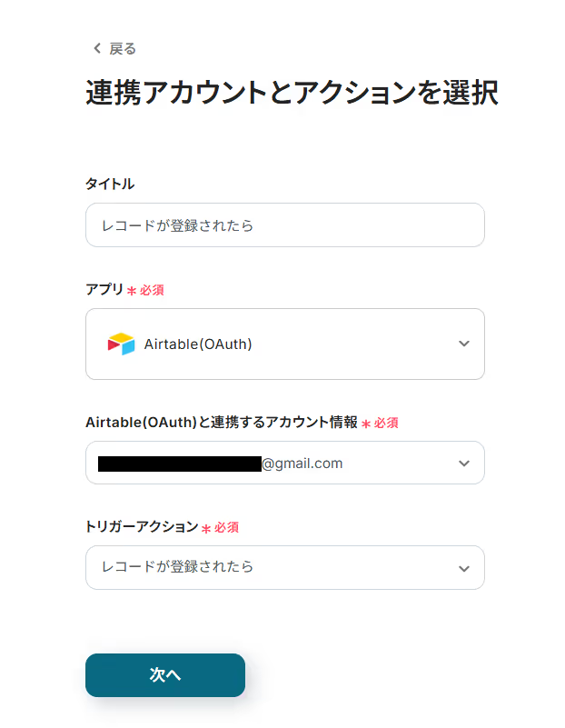
Task: Click the アプリ field label
Action: click(104, 290)
